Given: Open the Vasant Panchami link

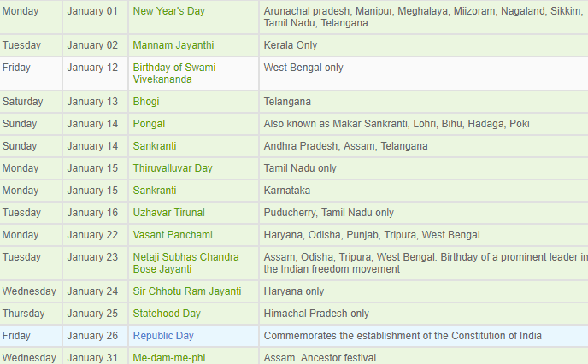Looking at the screenshot, I should point(173,235).
